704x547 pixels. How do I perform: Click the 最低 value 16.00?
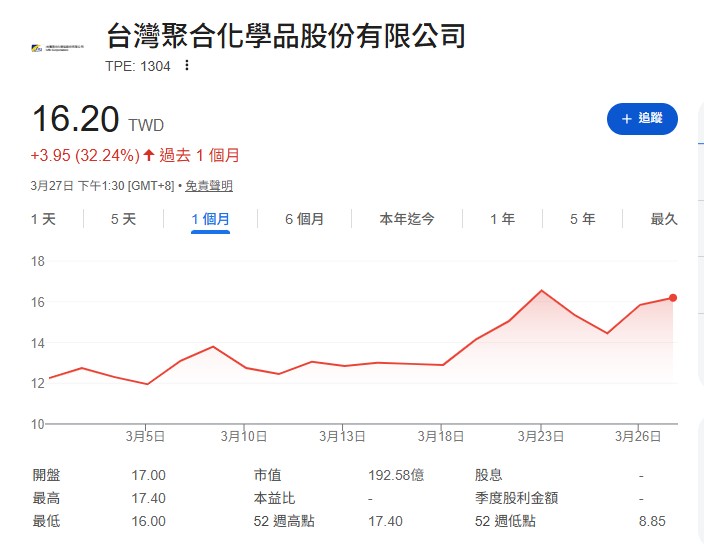click(148, 521)
